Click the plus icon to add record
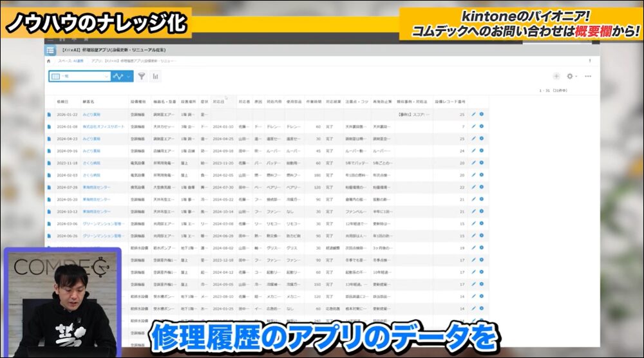The width and height of the screenshot is (644, 358). (x=556, y=76)
